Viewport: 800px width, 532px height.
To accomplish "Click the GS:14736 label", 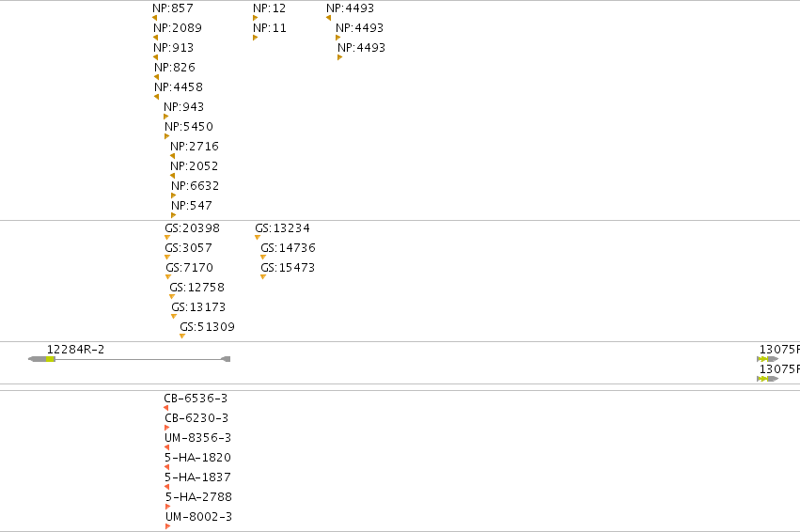I will [x=289, y=248].
